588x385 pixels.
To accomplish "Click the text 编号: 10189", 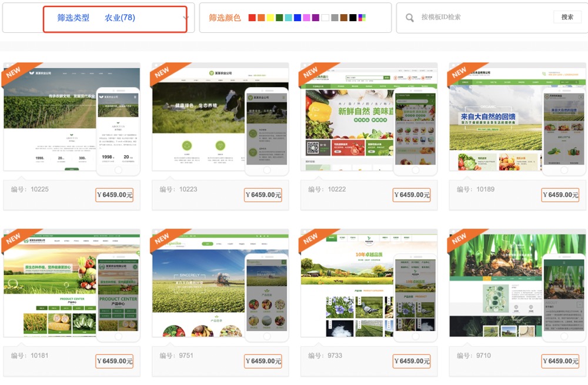I will pos(476,189).
